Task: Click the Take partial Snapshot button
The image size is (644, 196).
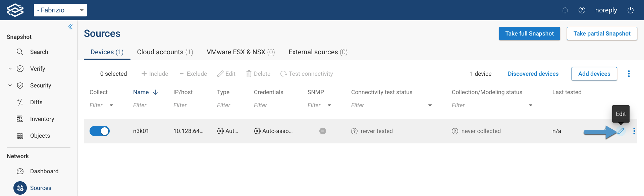Action: pyautogui.click(x=602, y=34)
